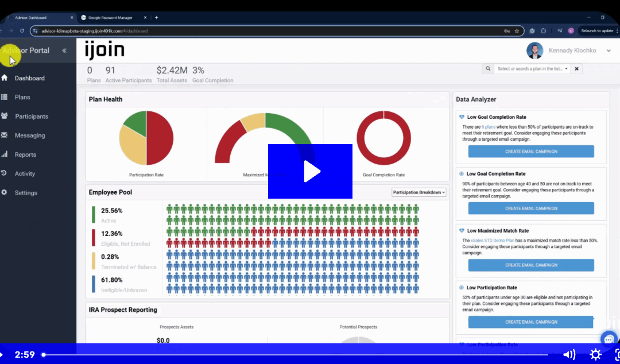Create email campaign for Low Maximized Match Rate
This screenshot has width=620, height=364.
click(x=531, y=265)
